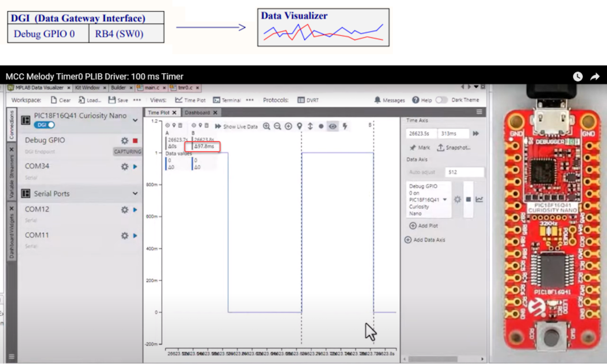Viewport: 607px width, 364px height.
Task: Collapse the Serial Ports section
Action: [x=135, y=194]
